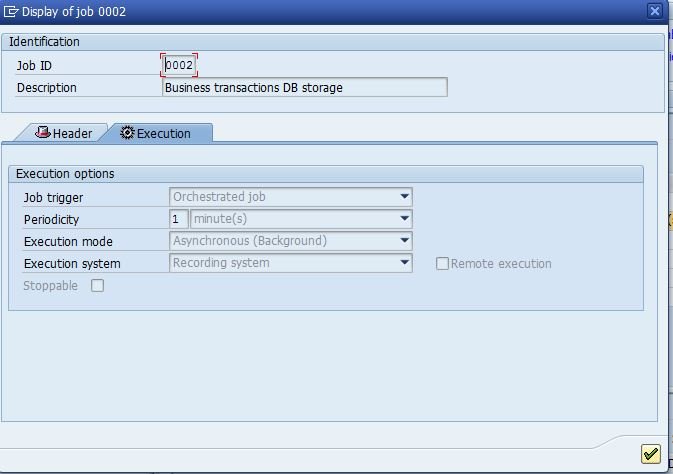
Task: Click the 'Display of job 0002' title text
Action: tap(74, 12)
